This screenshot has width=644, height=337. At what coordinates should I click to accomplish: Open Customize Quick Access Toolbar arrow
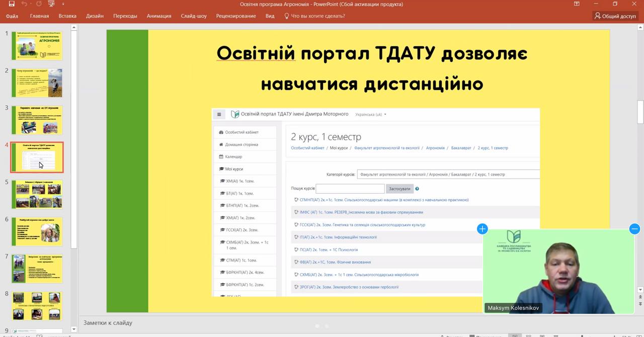click(x=63, y=4)
